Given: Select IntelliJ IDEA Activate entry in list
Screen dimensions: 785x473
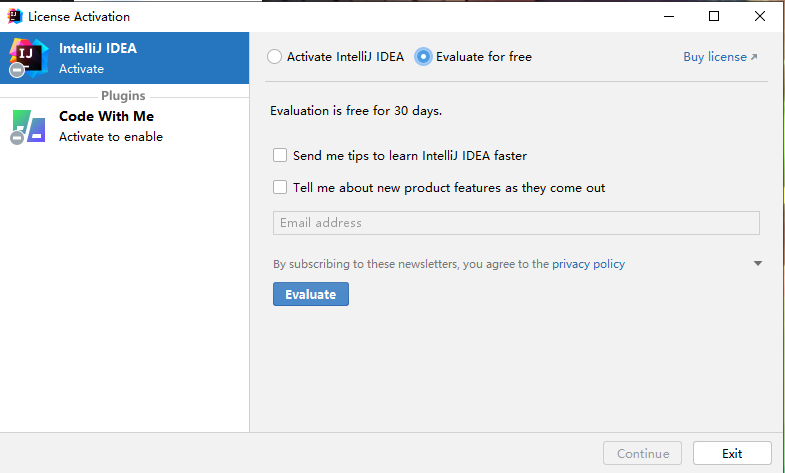Looking at the screenshot, I should (125, 58).
